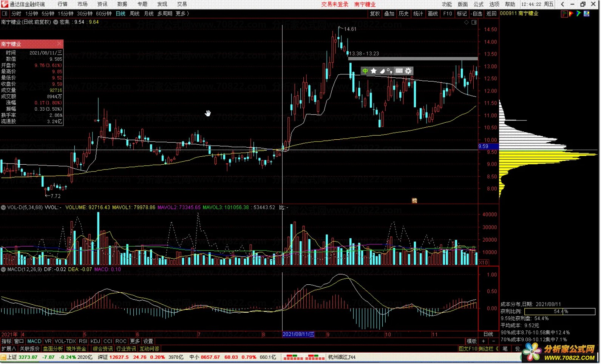Close the 南宁糖业 info popup
This screenshot has height=364, width=601.
pyautogui.click(x=59, y=44)
